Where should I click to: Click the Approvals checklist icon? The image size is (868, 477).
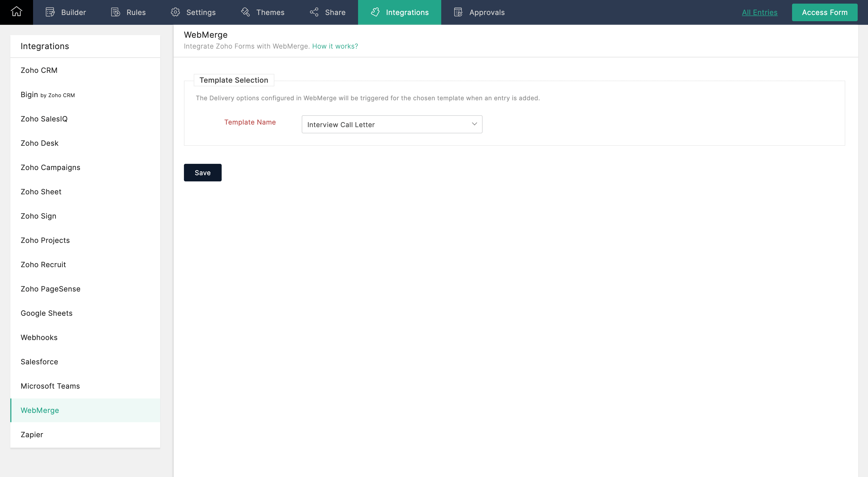point(458,12)
